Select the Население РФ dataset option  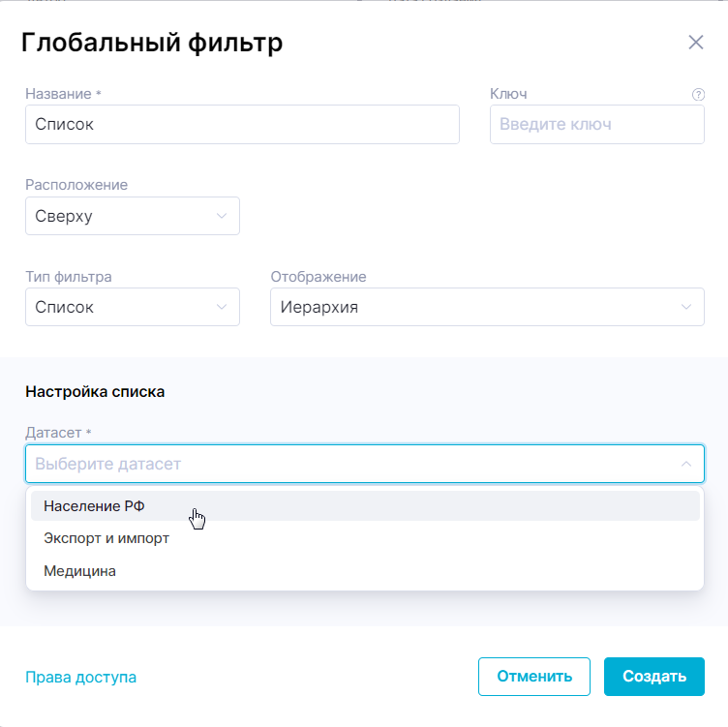[x=365, y=506]
